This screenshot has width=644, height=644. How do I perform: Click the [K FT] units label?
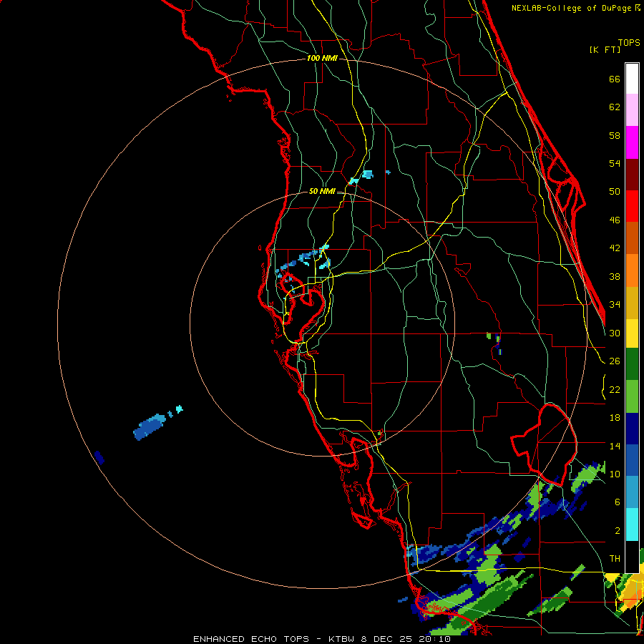[x=605, y=49]
